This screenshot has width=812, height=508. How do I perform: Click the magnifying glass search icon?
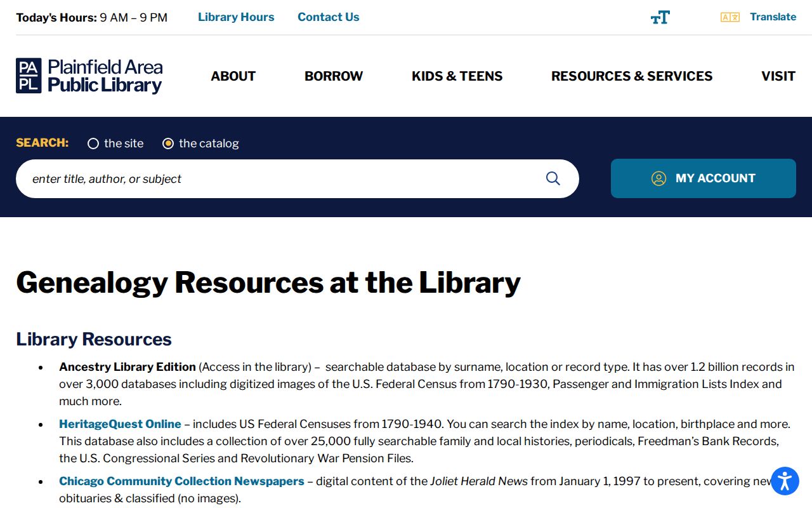(x=553, y=178)
